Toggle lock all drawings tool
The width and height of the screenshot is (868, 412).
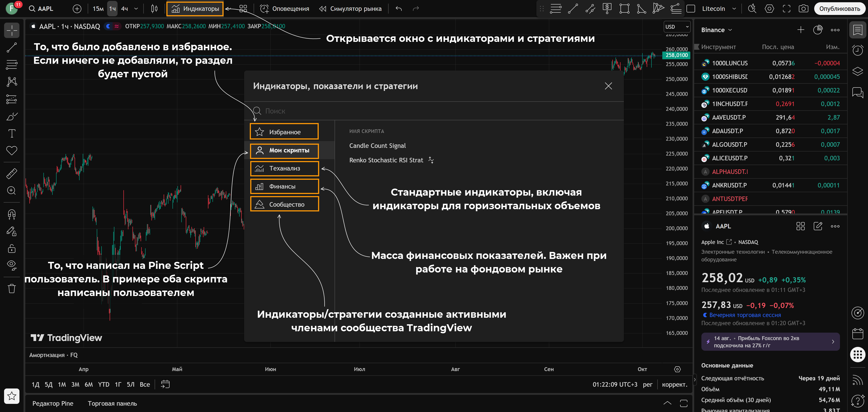(x=12, y=249)
